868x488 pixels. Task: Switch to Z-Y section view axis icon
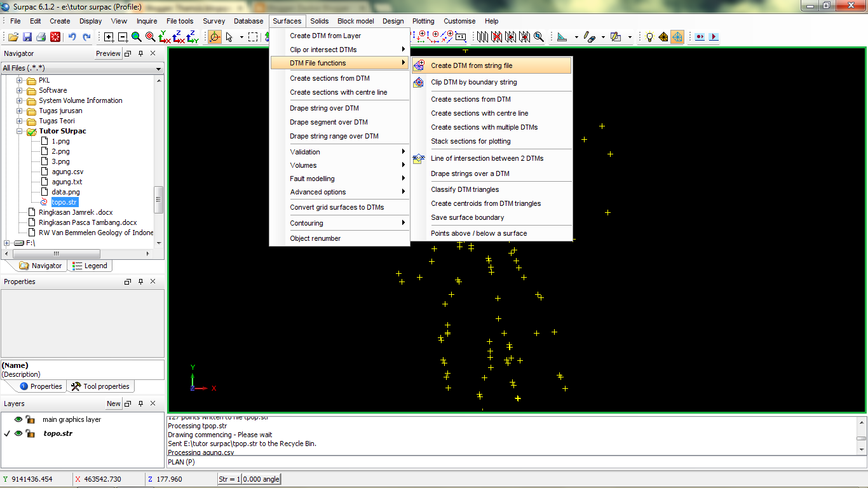pos(193,37)
